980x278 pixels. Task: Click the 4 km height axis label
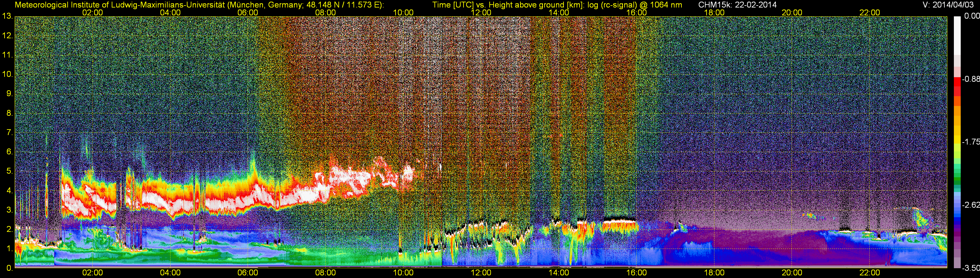click(x=9, y=190)
